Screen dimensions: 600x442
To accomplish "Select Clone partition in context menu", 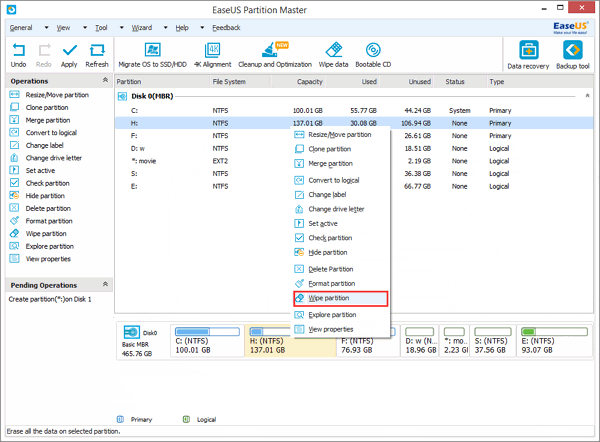I will 341,149.
